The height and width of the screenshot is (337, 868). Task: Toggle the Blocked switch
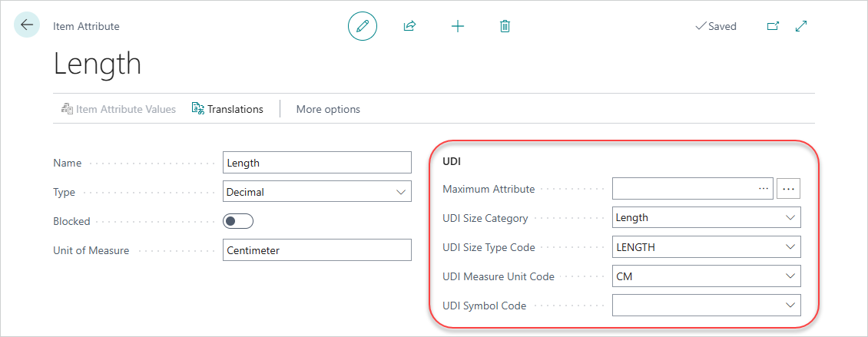[x=238, y=221]
